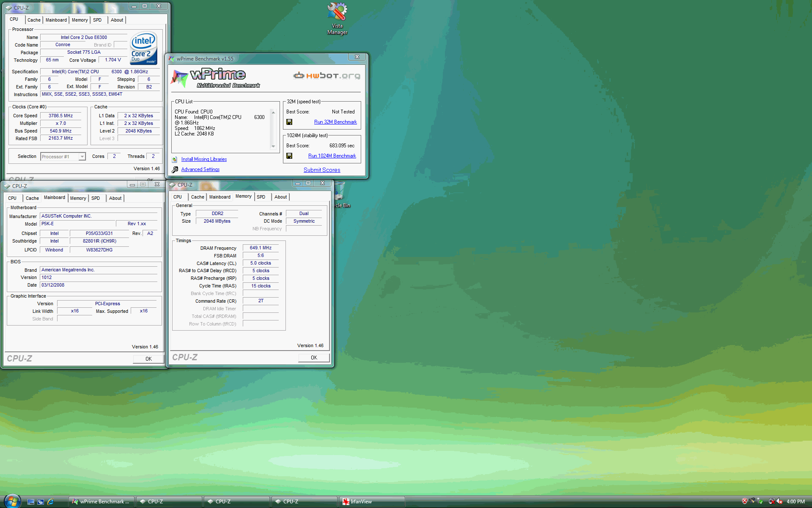Click the wPrime Benchmark taskbar button
The height and width of the screenshot is (508, 812).
pyautogui.click(x=101, y=502)
